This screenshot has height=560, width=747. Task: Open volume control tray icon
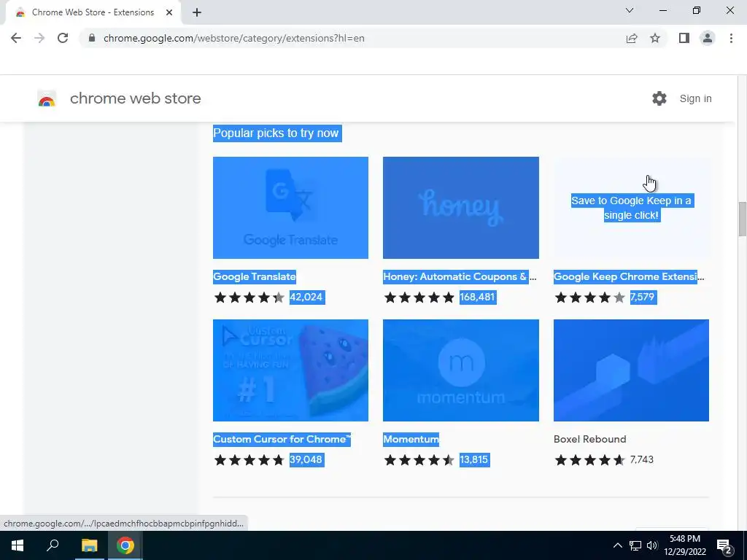click(652, 545)
